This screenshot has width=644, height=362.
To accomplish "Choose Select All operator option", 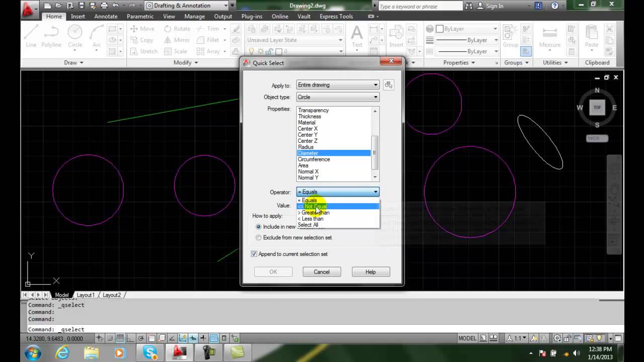I will pyautogui.click(x=338, y=225).
